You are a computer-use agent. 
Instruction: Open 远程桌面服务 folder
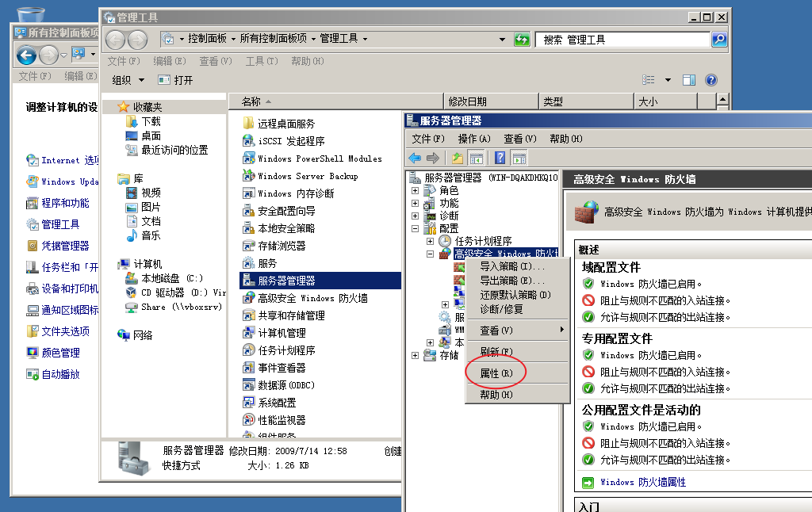pyautogui.click(x=278, y=124)
